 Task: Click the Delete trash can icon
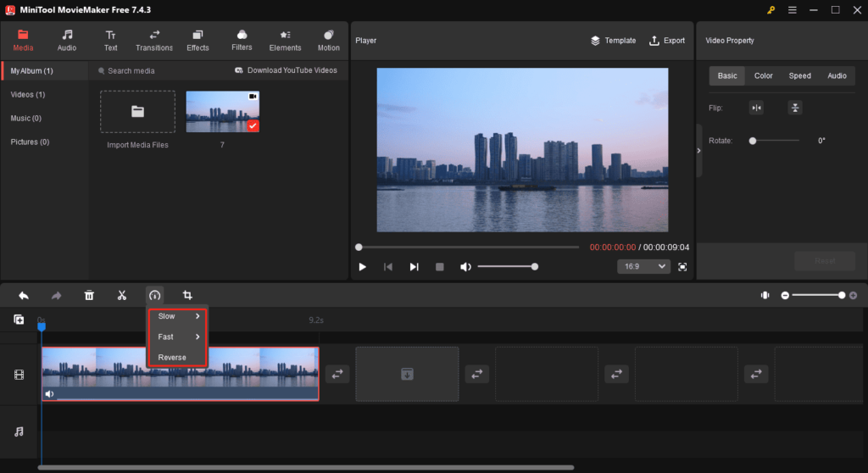89,295
